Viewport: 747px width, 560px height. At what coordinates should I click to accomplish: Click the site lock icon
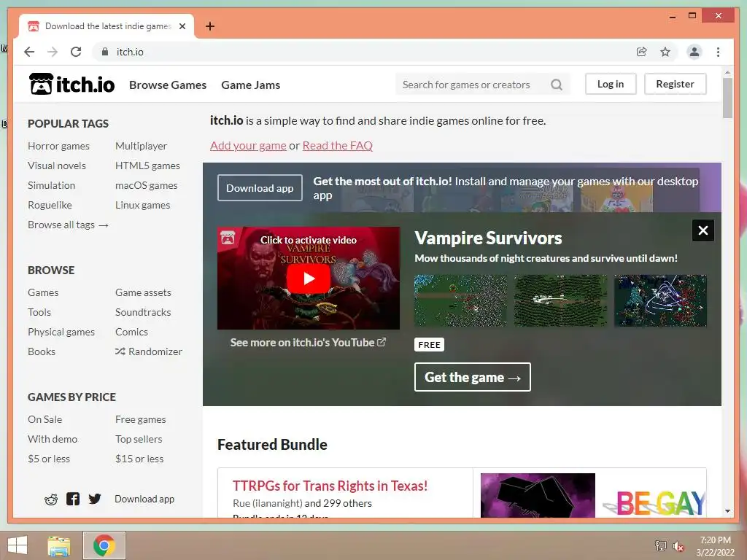[105, 52]
